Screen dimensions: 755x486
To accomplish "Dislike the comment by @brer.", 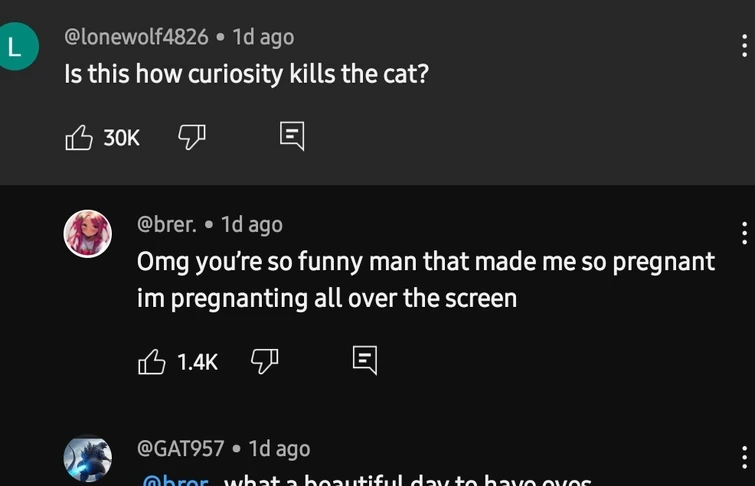I will coord(264,361).
